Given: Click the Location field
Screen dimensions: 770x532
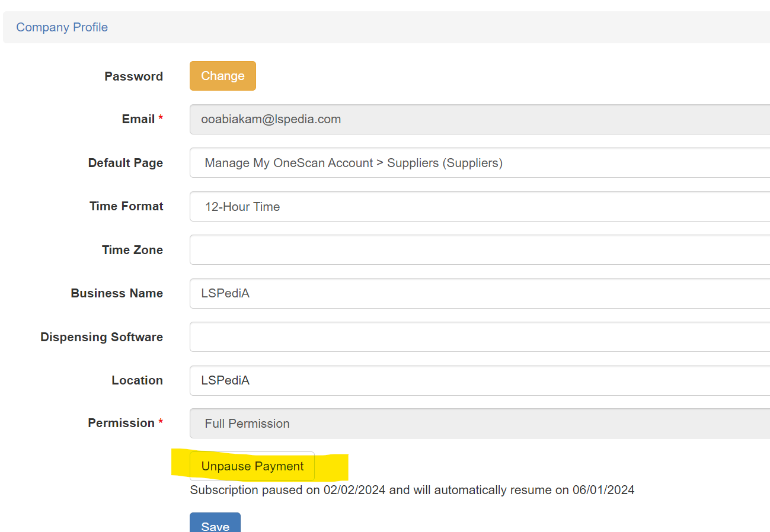Looking at the screenshot, I should pos(480,380).
